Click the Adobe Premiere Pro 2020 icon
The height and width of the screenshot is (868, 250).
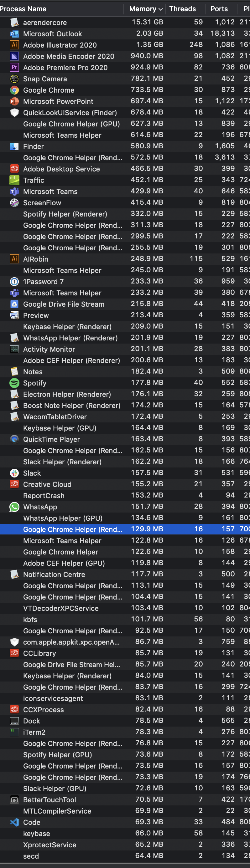pos(14,67)
